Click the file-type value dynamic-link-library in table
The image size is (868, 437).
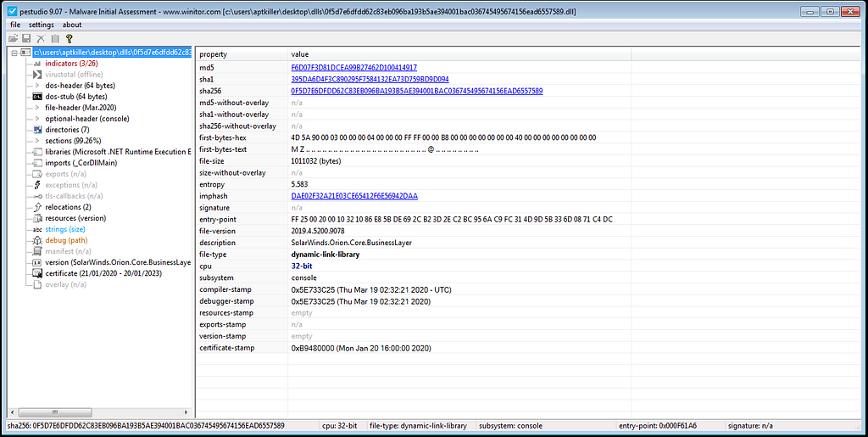[x=325, y=255]
